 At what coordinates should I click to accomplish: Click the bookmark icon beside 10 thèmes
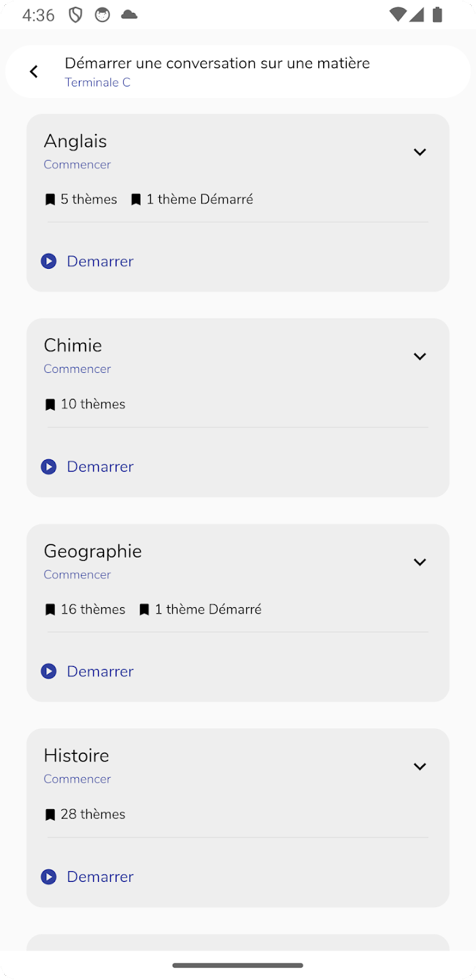tap(50, 404)
